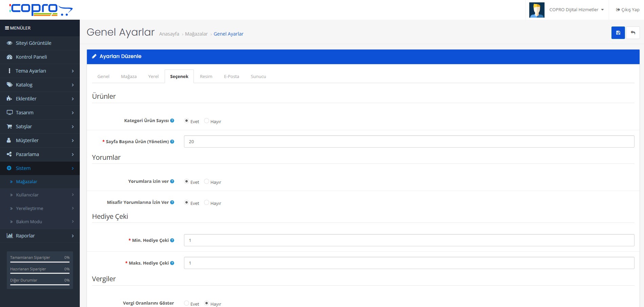Switch to the Resim tab
Viewport: 644px width, 307px height.
coord(206,76)
